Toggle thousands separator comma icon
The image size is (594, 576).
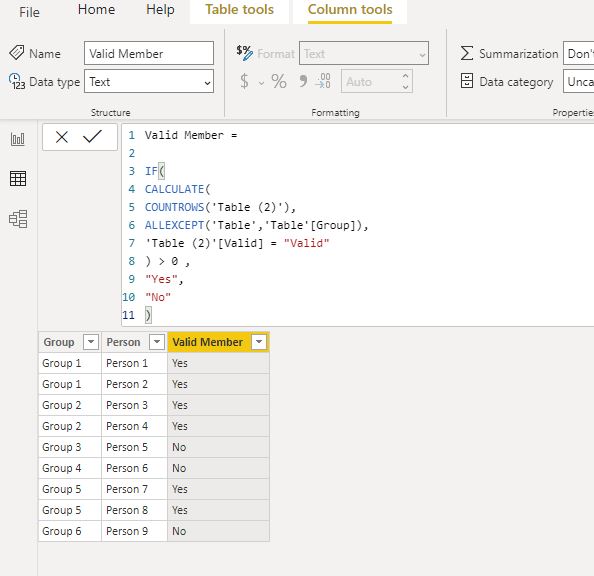pyautogui.click(x=303, y=81)
